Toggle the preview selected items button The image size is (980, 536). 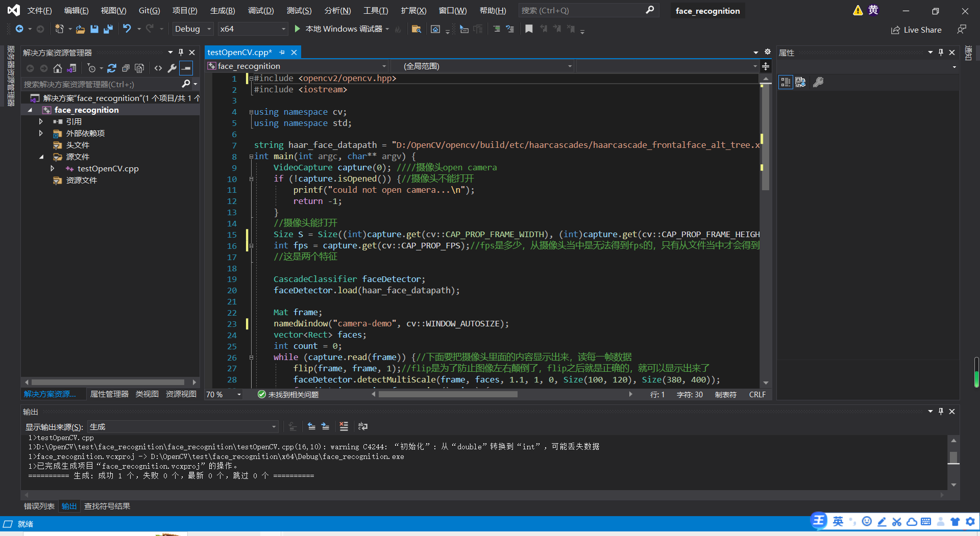click(x=186, y=68)
